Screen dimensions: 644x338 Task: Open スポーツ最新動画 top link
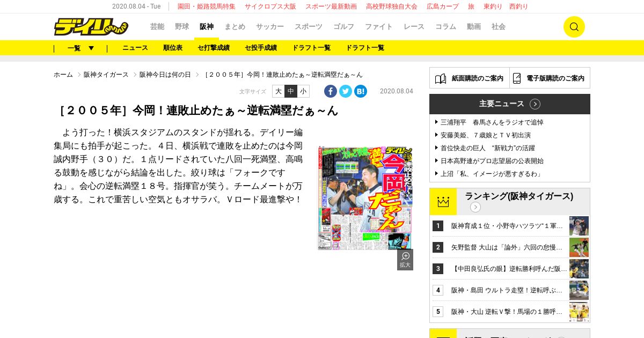click(331, 6)
